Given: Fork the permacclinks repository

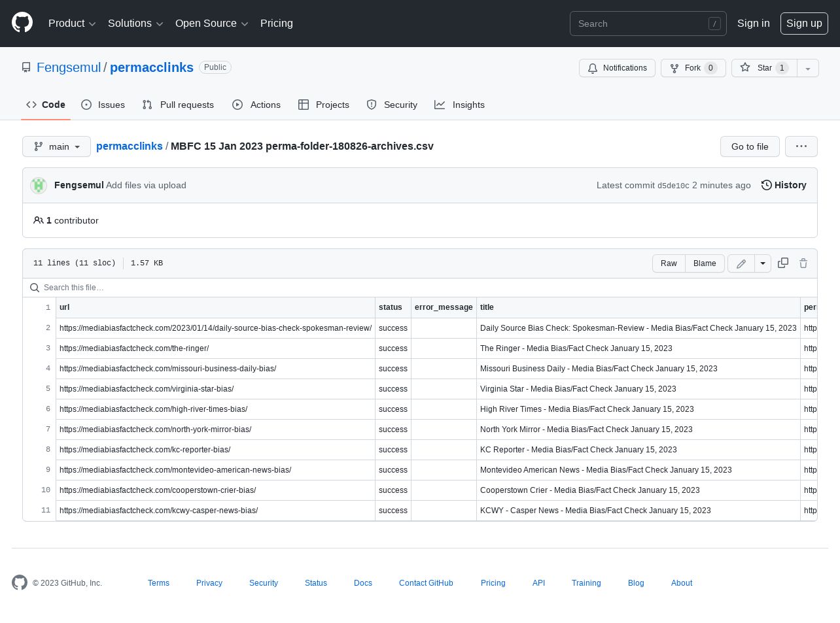Looking at the screenshot, I should [693, 68].
